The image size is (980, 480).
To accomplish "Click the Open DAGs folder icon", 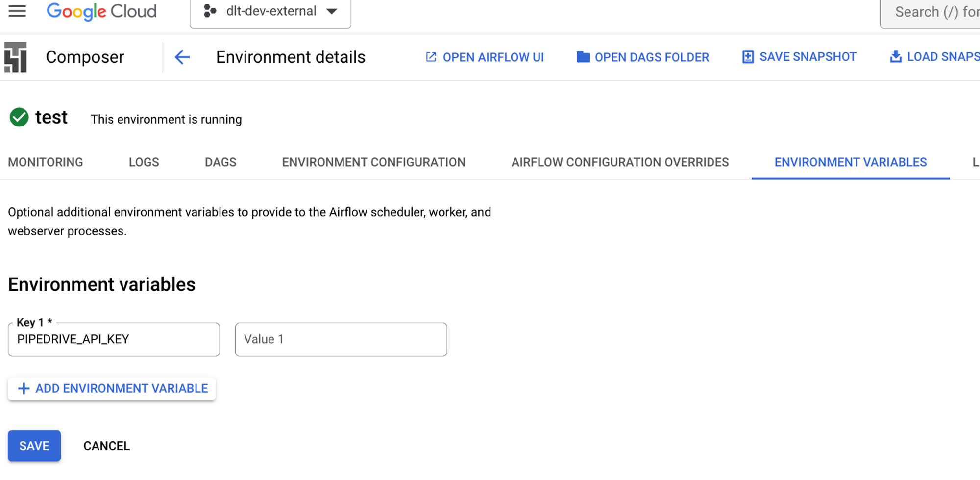I will pyautogui.click(x=583, y=57).
